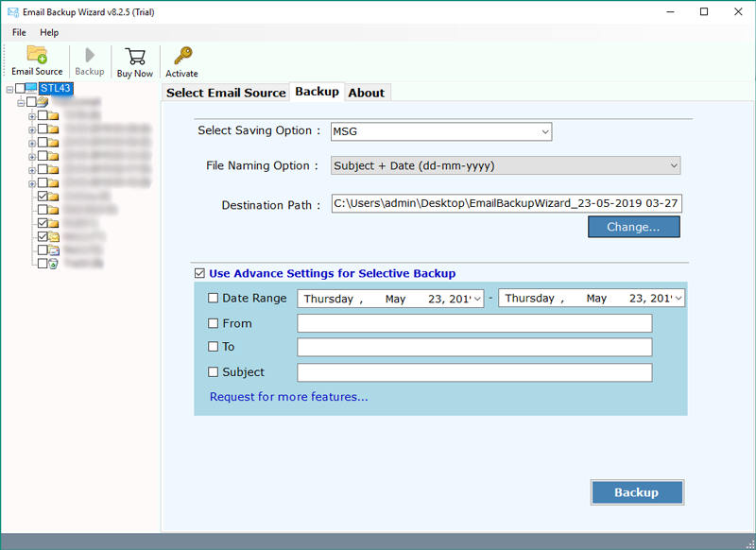Tick the Subject filter checkbox
This screenshot has height=550, width=756.
tap(213, 372)
